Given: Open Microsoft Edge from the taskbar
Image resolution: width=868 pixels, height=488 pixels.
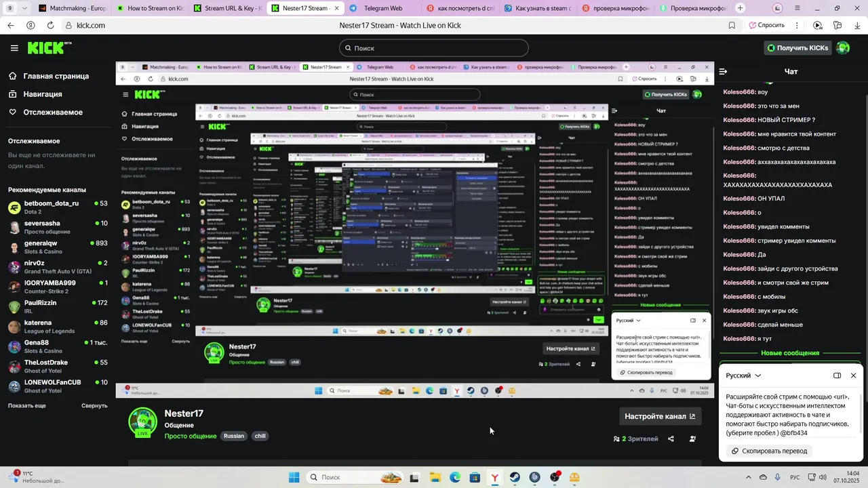Looking at the screenshot, I should click(455, 477).
